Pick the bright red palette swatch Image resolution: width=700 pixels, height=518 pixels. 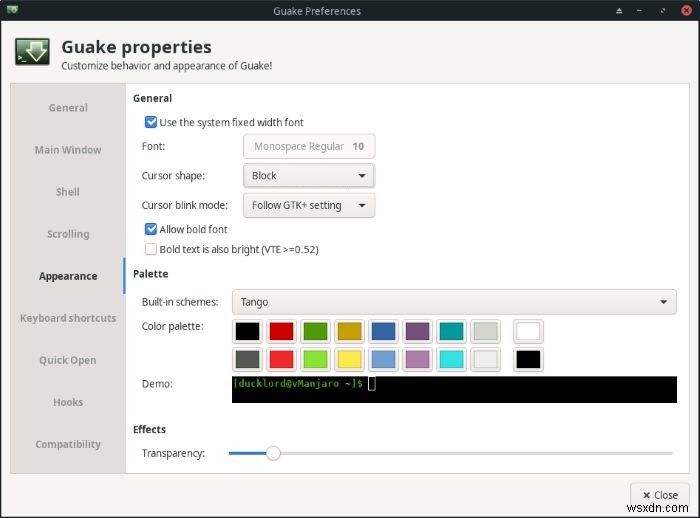coord(281,359)
